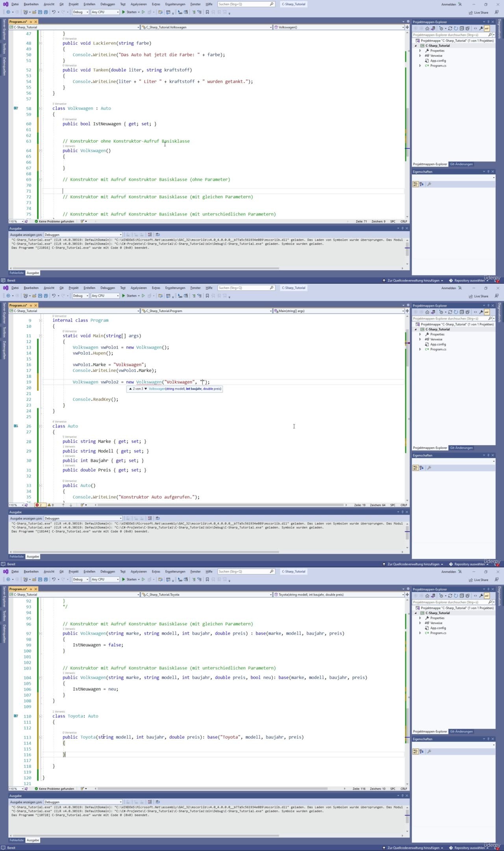Switch to Fehlerliste tab in middle window
The height and width of the screenshot is (851, 504).
pyautogui.click(x=17, y=557)
